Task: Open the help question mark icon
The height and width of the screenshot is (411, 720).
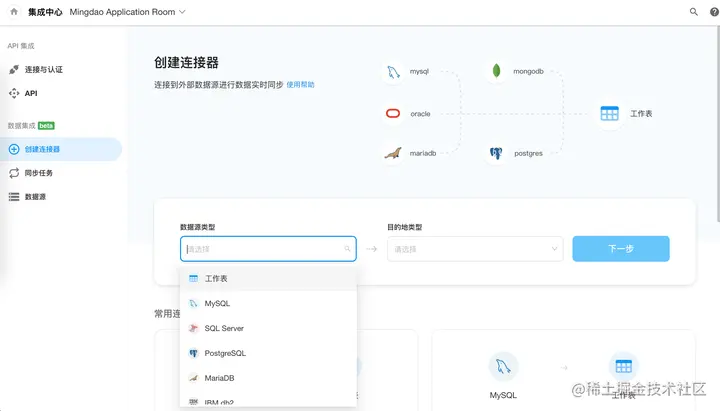Action: click(714, 12)
